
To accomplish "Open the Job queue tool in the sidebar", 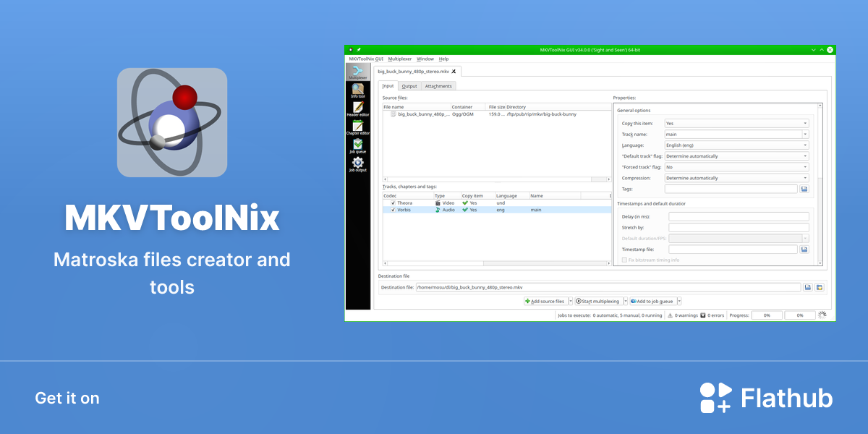I will point(357,146).
